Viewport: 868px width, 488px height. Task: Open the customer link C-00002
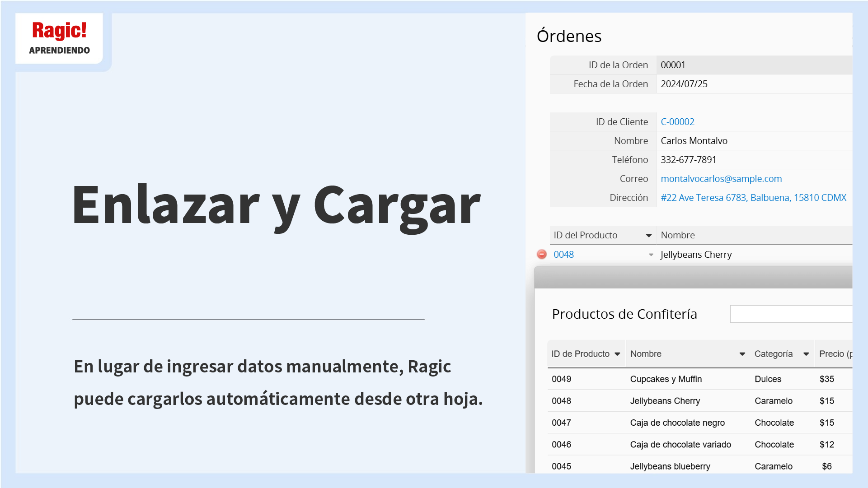(677, 122)
